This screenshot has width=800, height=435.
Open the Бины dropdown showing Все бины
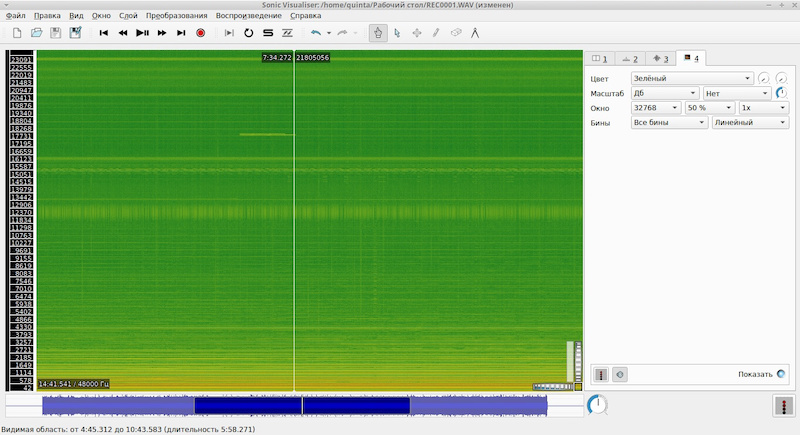(668, 122)
